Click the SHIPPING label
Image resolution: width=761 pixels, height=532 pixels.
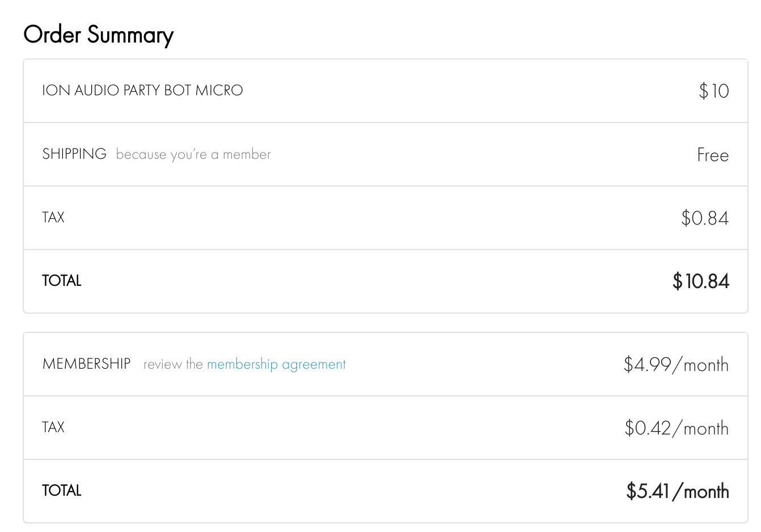[74, 154]
